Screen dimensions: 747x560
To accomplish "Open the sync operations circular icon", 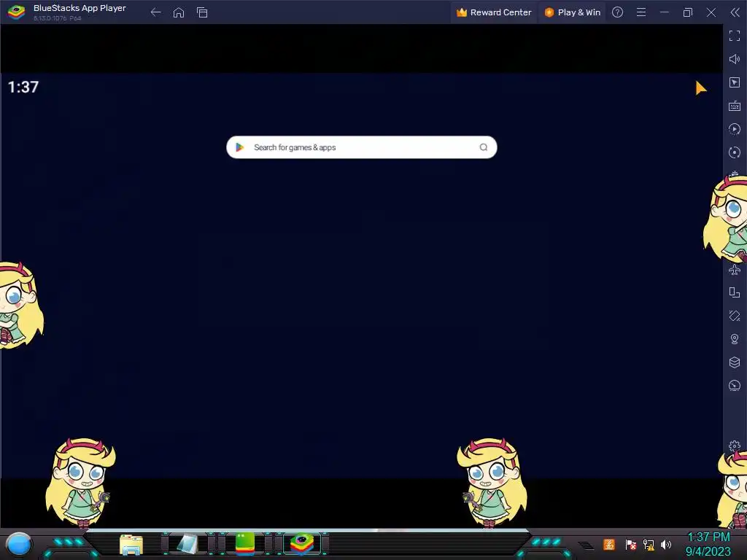I will pos(735,152).
